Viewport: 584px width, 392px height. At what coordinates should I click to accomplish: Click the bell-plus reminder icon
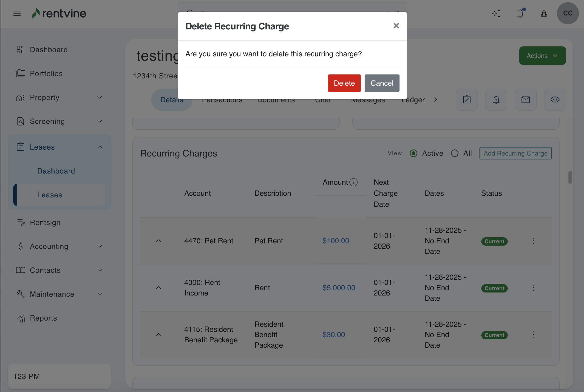click(496, 100)
